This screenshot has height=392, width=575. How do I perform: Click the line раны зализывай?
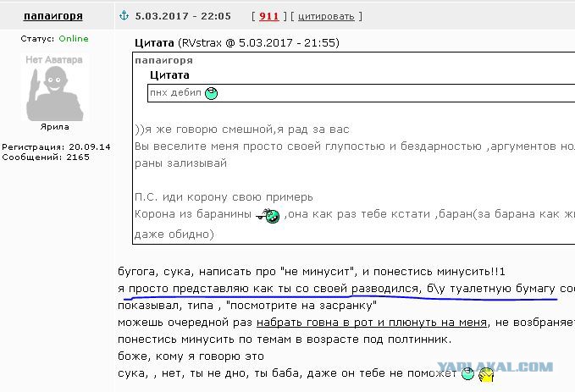click(x=180, y=163)
